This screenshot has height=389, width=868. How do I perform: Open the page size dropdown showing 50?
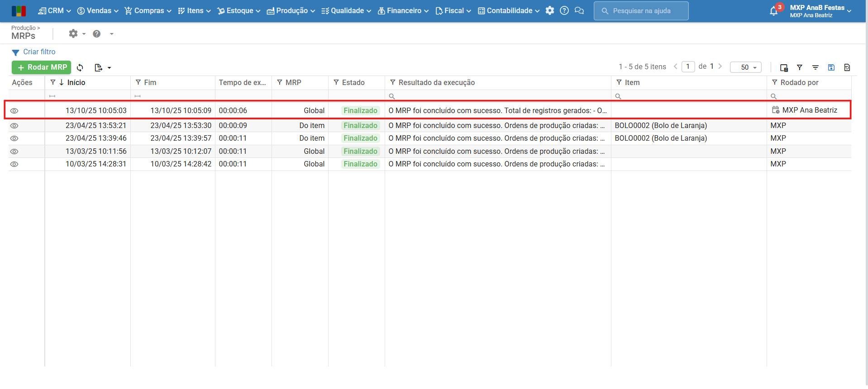pyautogui.click(x=745, y=67)
